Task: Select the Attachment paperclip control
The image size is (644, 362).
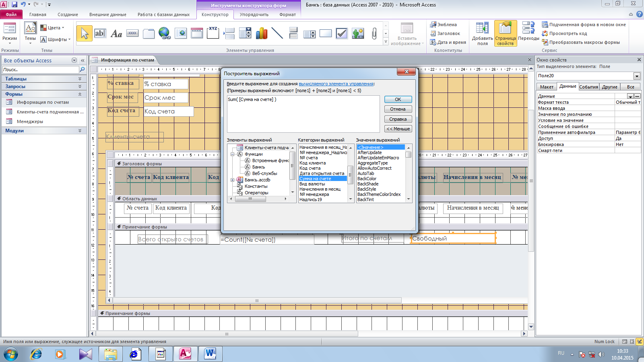Action: (374, 33)
